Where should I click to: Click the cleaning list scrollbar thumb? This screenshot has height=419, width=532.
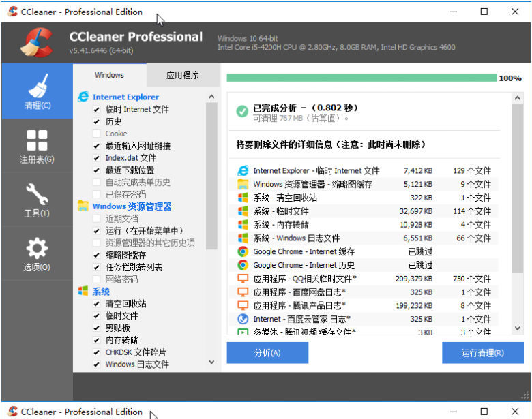pyautogui.click(x=211, y=176)
